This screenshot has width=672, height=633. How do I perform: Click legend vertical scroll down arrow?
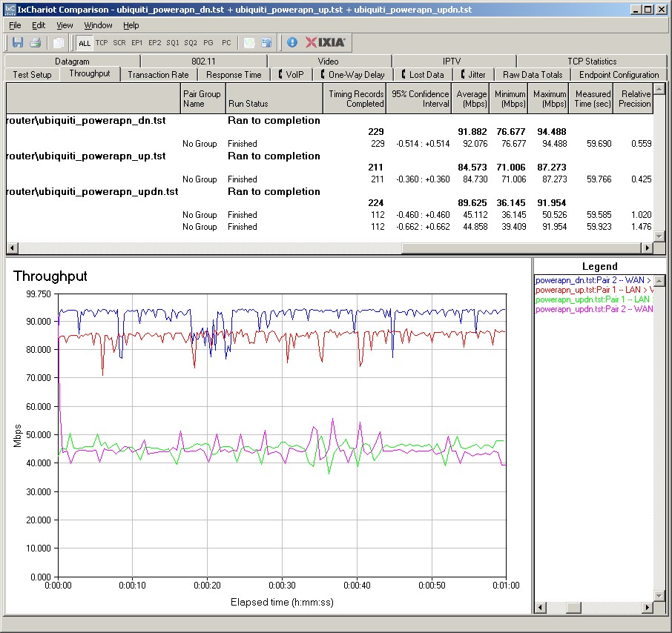(x=659, y=596)
